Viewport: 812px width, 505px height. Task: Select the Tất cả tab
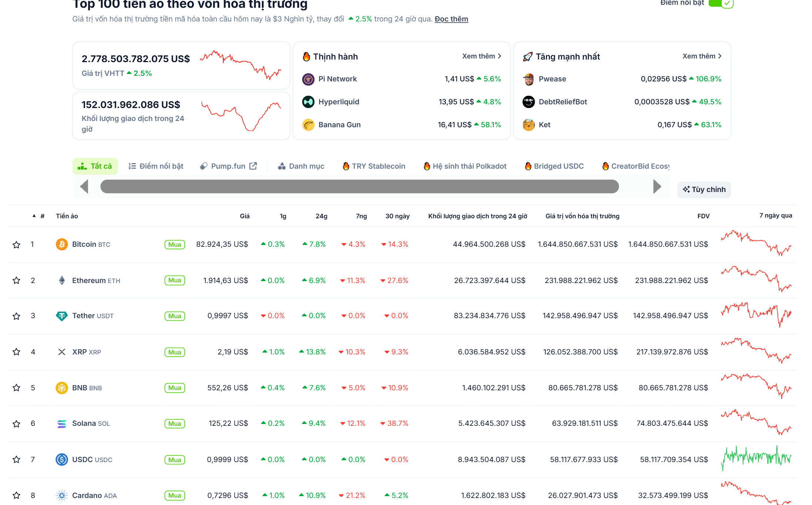95,166
